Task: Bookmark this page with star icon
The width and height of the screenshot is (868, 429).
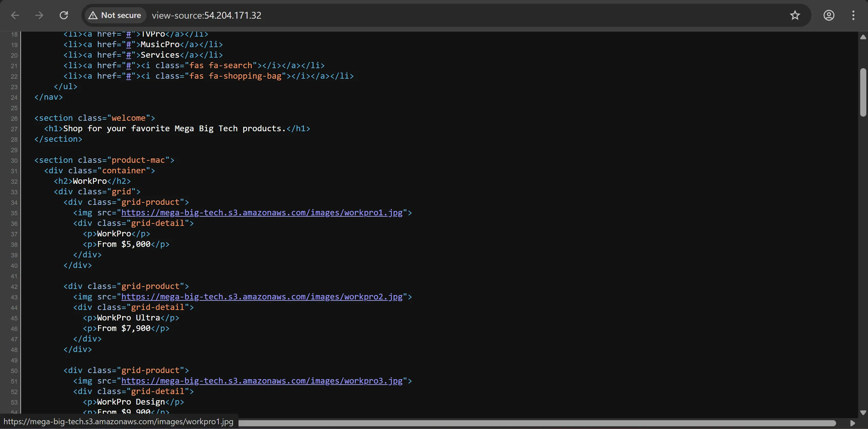Action: [x=795, y=15]
